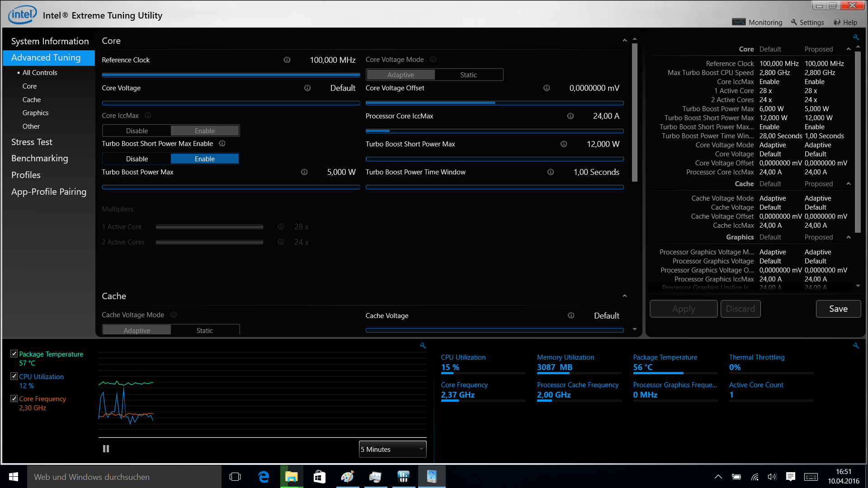
Task: Adjust the Core Voltage Offset slider
Action: (x=495, y=103)
